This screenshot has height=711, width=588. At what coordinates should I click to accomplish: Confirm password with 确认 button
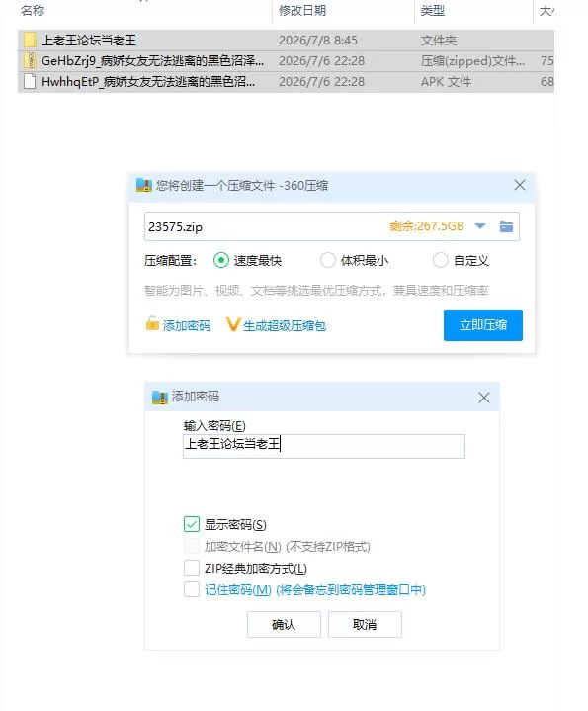[284, 624]
